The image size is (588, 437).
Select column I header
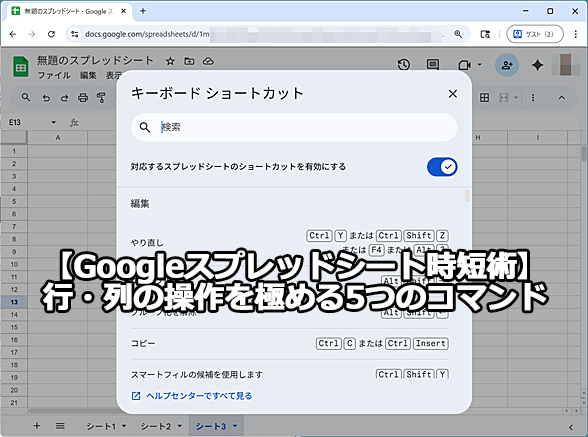pyautogui.click(x=538, y=138)
